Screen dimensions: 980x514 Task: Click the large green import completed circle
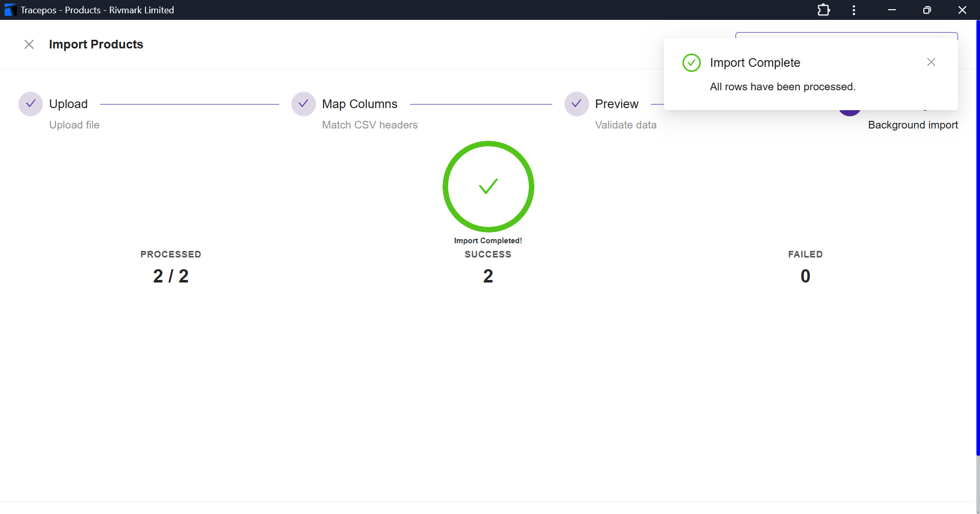pos(488,187)
